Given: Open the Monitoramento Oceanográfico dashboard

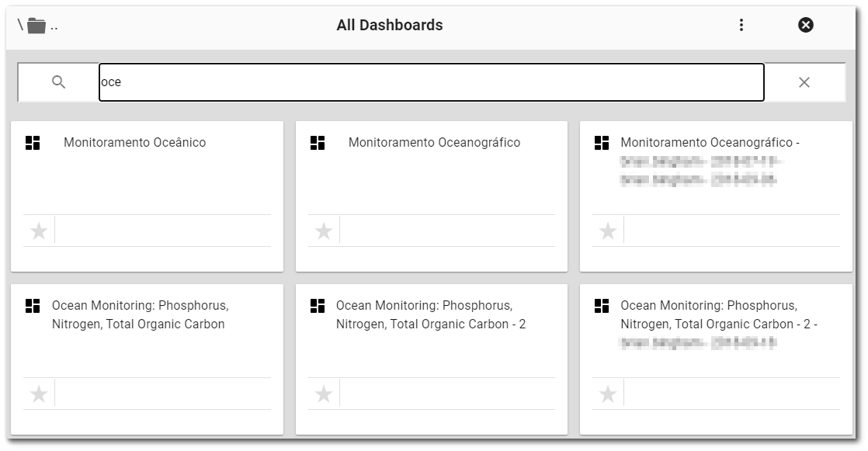Looking at the screenshot, I should coord(435,142).
